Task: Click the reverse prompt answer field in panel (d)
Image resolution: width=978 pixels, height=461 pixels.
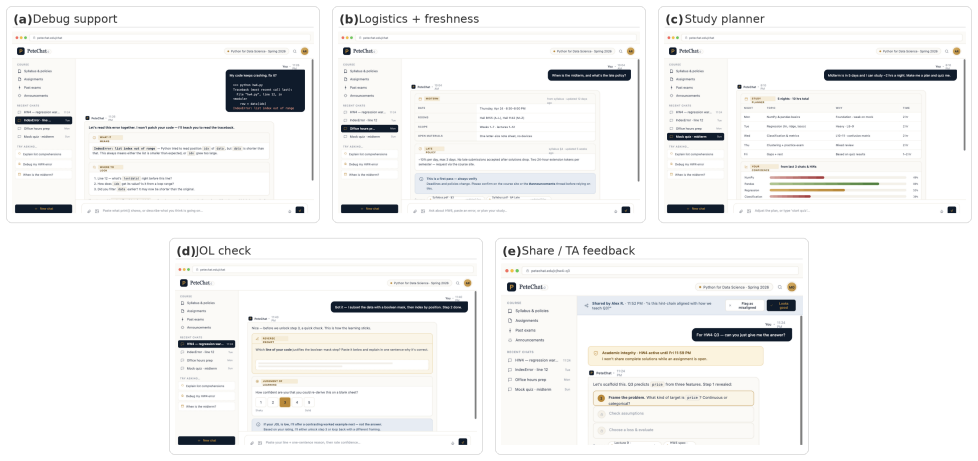Action: click(342, 364)
